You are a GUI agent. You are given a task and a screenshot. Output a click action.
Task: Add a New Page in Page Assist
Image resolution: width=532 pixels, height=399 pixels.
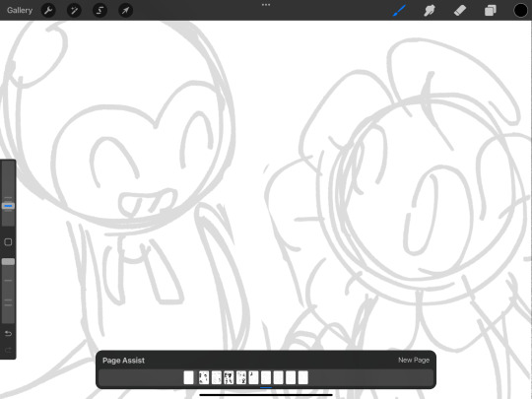(x=414, y=360)
